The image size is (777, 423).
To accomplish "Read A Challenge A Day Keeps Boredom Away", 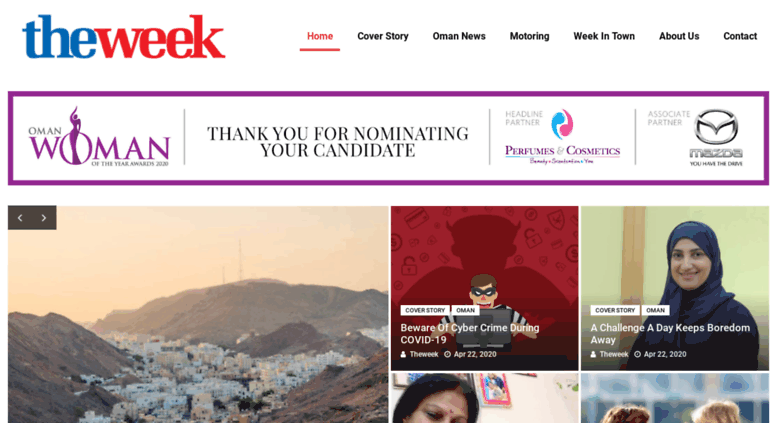I will pyautogui.click(x=670, y=334).
